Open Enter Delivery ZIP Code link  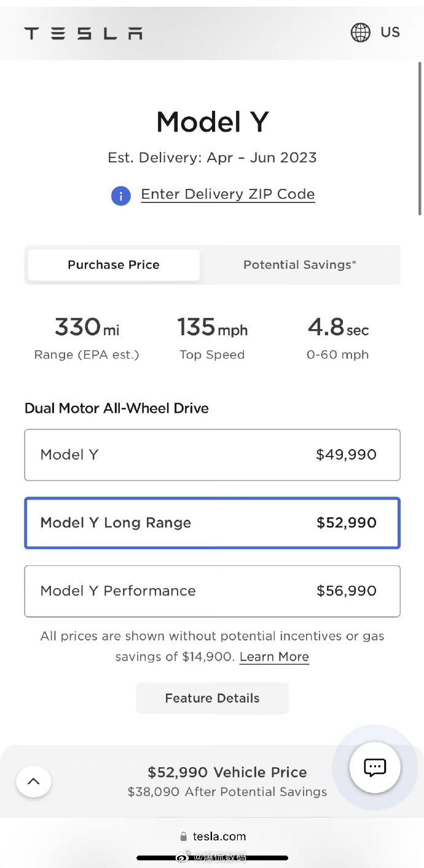pyautogui.click(x=228, y=194)
